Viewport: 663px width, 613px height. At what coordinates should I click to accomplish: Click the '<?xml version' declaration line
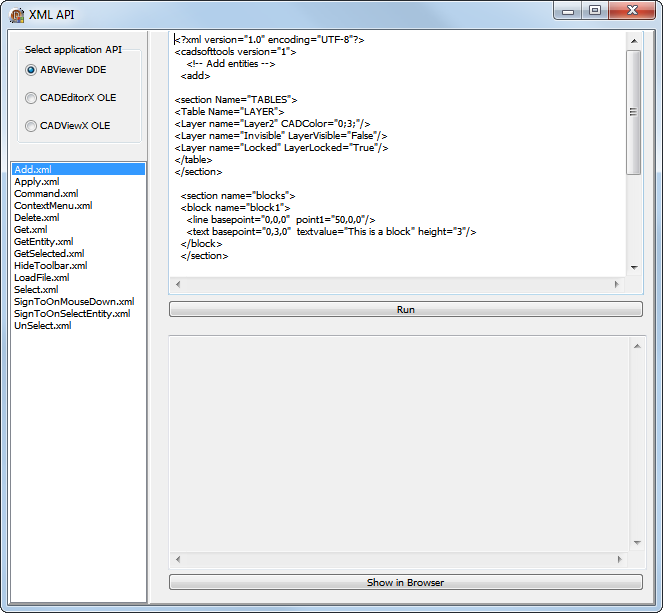(x=269, y=40)
